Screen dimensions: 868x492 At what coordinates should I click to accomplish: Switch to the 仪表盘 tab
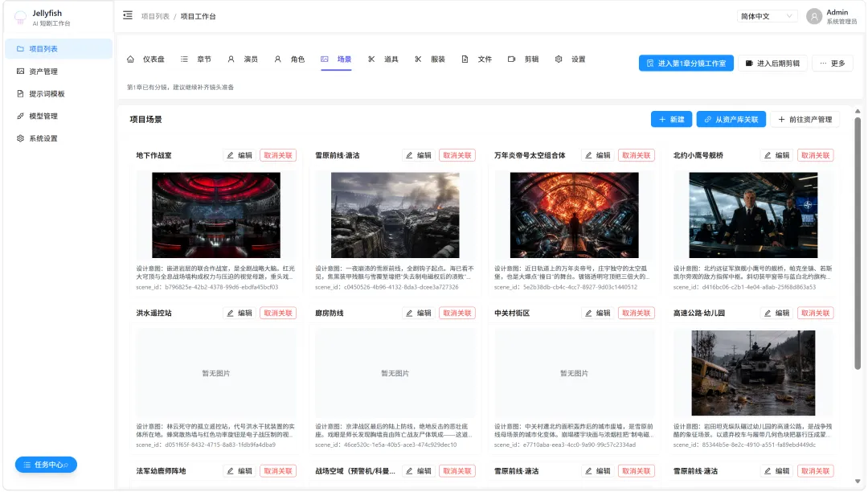[x=146, y=59]
